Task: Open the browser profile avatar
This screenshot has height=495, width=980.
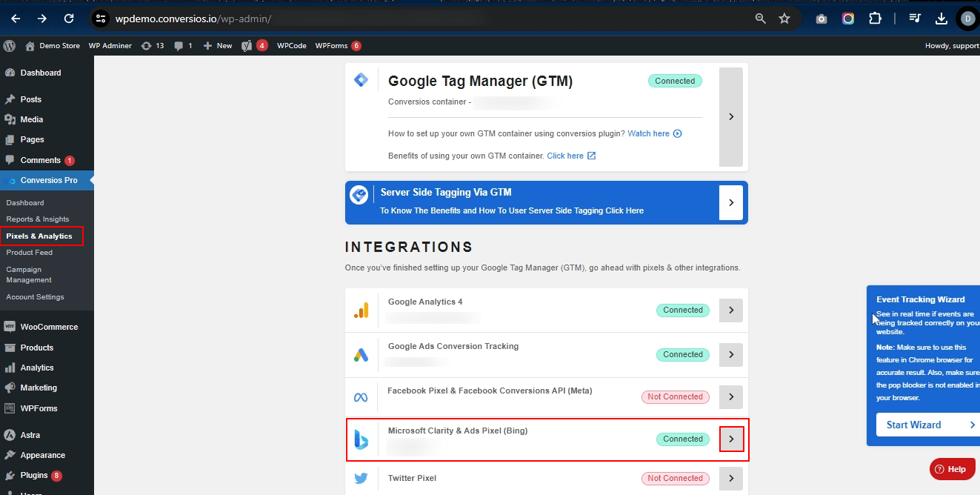Action: (967, 19)
